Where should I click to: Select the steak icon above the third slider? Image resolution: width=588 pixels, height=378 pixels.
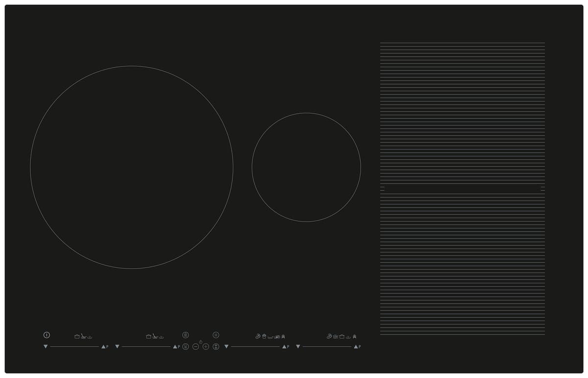tap(258, 336)
